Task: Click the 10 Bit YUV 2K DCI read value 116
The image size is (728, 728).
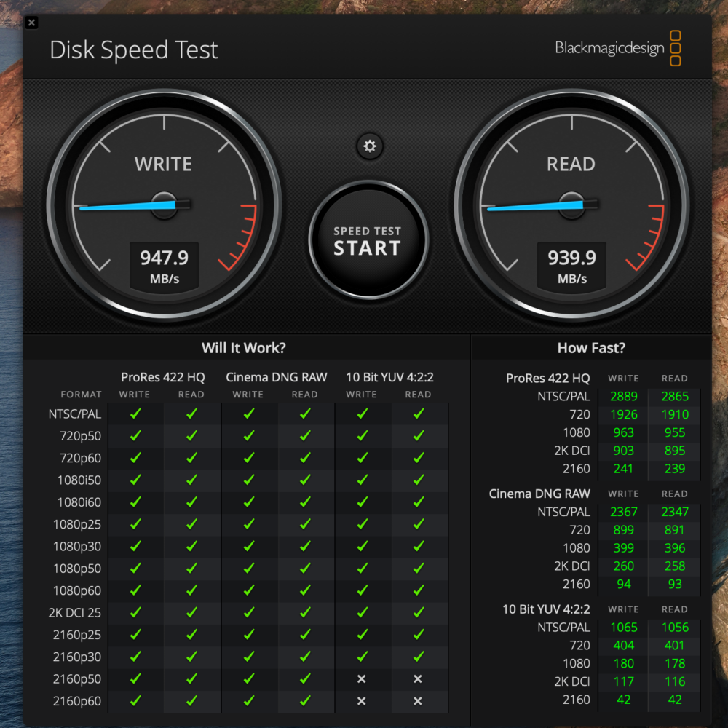Action: (x=675, y=682)
